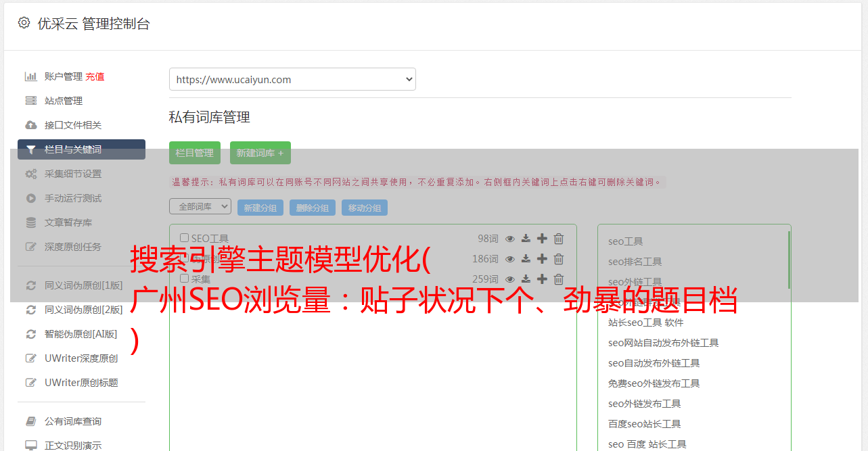This screenshot has height=451, width=868.
Task: Select keyword seo网站自动发布外链工具
Action: coord(663,343)
